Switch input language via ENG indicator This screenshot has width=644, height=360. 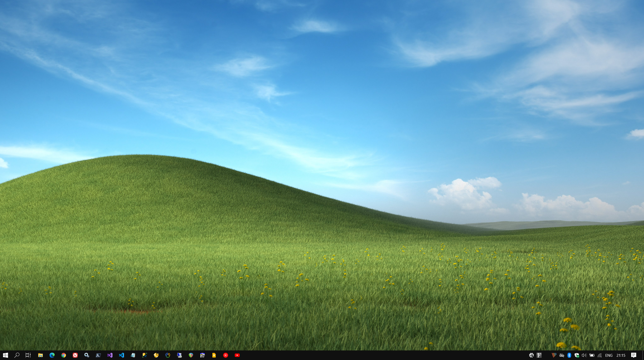click(609, 355)
